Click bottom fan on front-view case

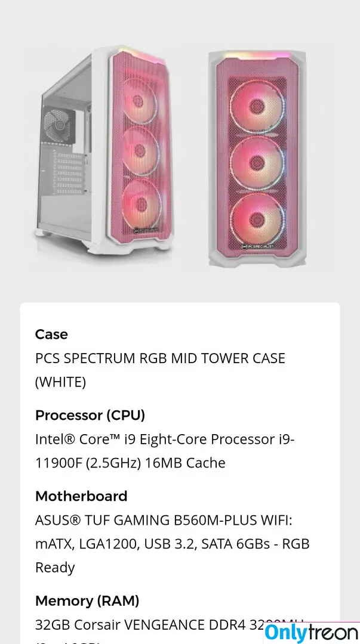[257, 219]
